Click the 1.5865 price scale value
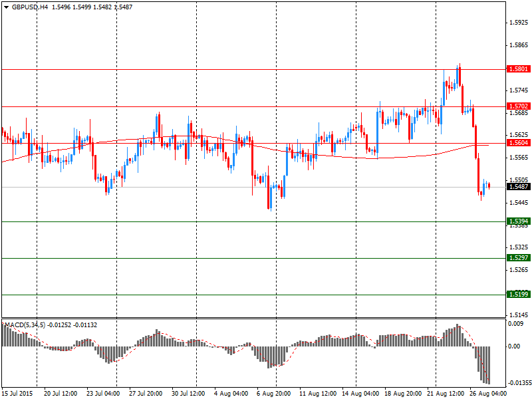This screenshot has height=399, width=532. (x=519, y=45)
